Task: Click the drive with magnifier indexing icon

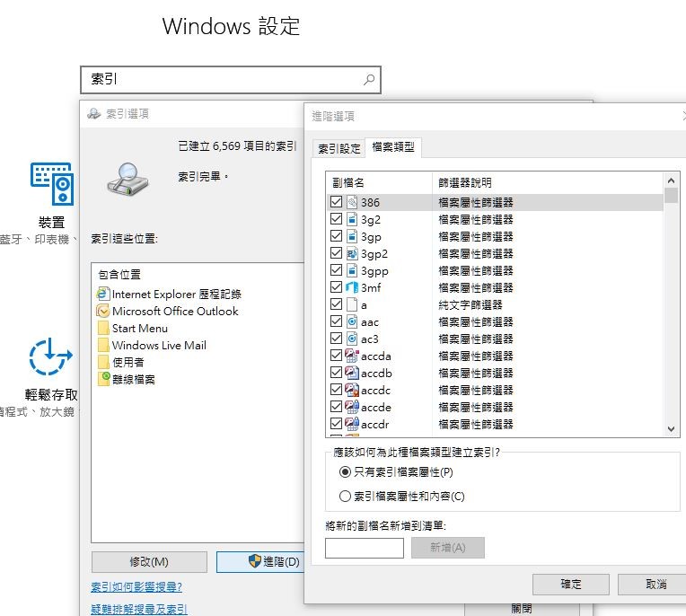Action: [128, 180]
